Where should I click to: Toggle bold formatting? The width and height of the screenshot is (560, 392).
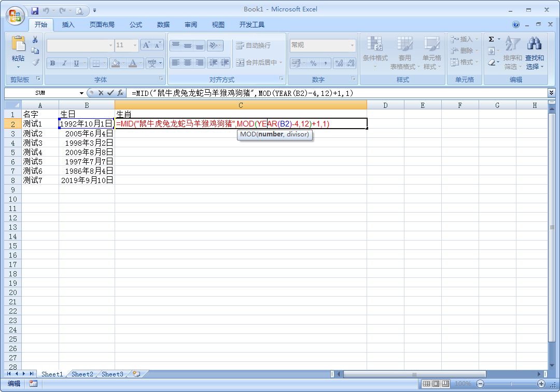tap(52, 63)
